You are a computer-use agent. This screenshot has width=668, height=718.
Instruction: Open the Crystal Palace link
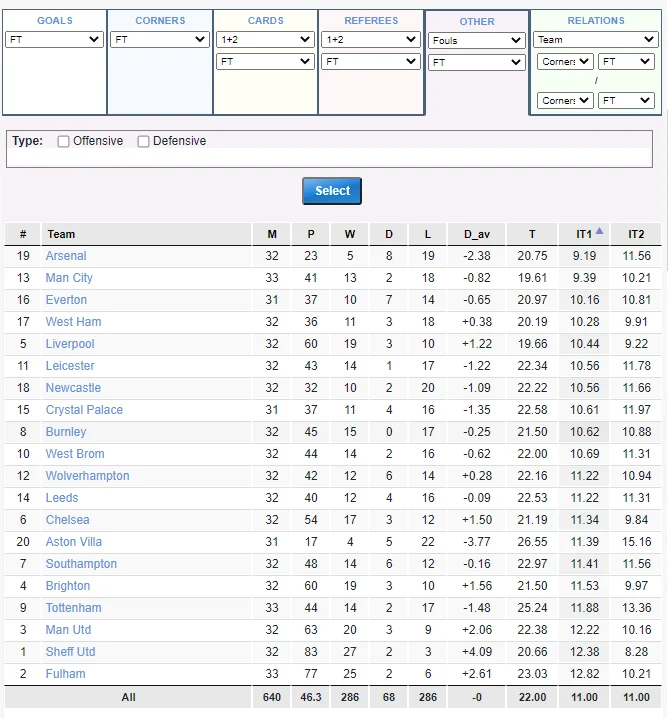tap(84, 410)
